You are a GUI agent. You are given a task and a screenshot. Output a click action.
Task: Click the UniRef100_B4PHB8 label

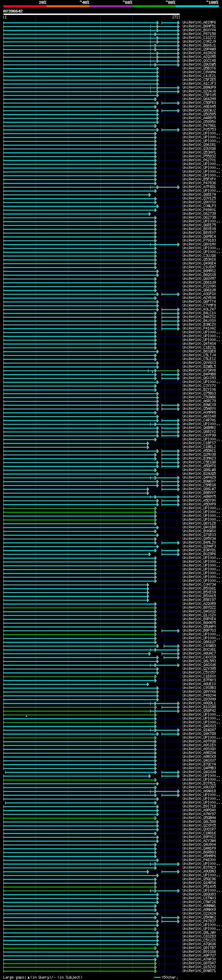click(x=199, y=374)
